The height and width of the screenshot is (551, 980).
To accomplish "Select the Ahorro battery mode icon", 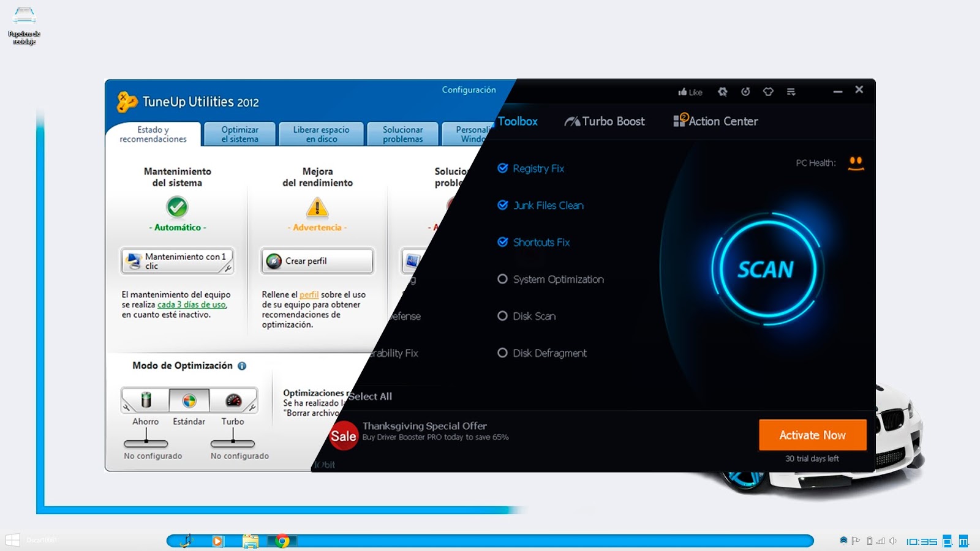I will (146, 400).
